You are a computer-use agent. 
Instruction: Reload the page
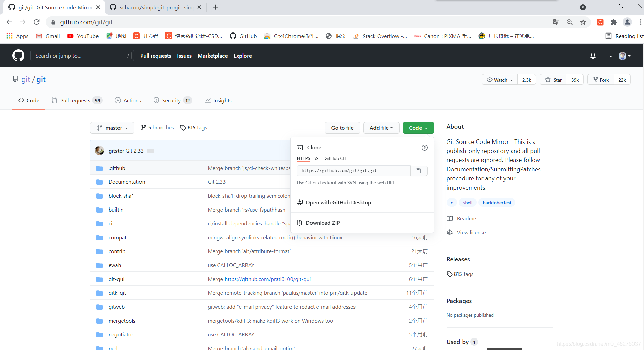click(x=37, y=22)
